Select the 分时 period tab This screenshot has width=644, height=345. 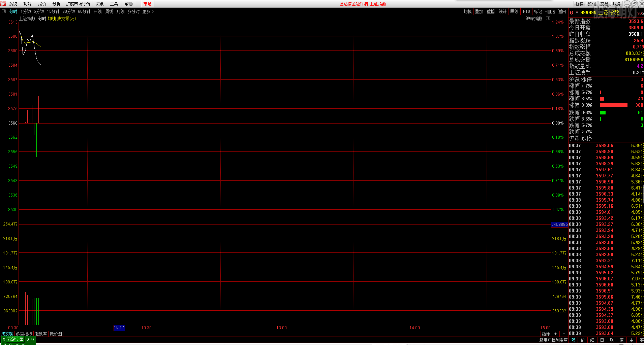[13, 11]
